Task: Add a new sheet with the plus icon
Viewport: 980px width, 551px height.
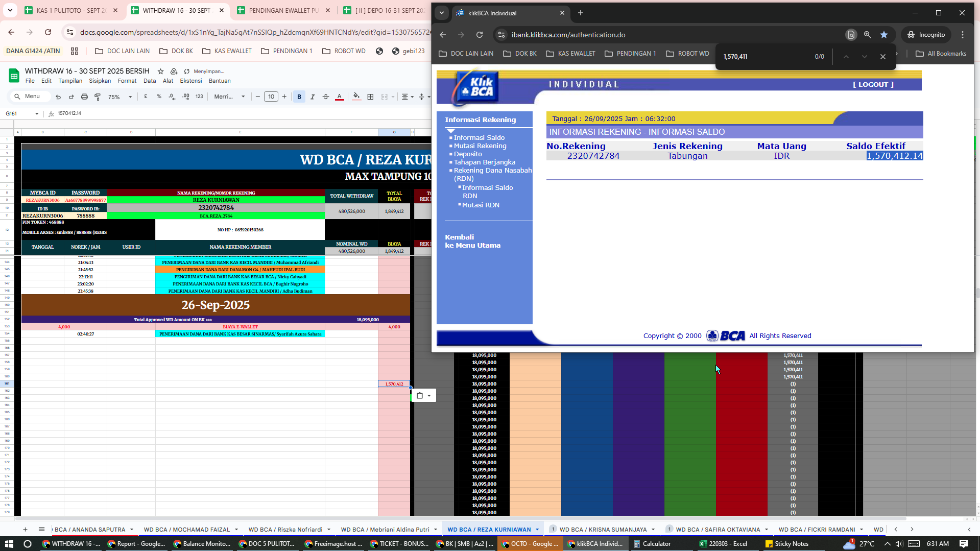Action: pyautogui.click(x=25, y=530)
